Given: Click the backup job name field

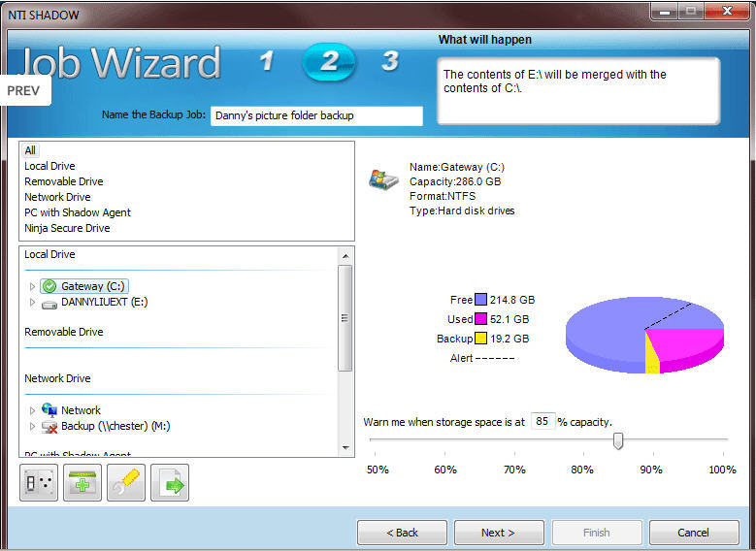Looking at the screenshot, I should [316, 115].
